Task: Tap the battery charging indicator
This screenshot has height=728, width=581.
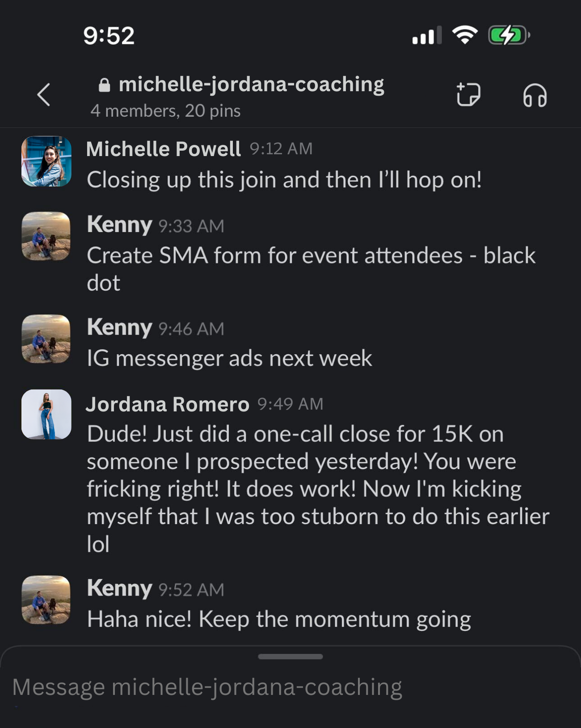Action: 507,36
